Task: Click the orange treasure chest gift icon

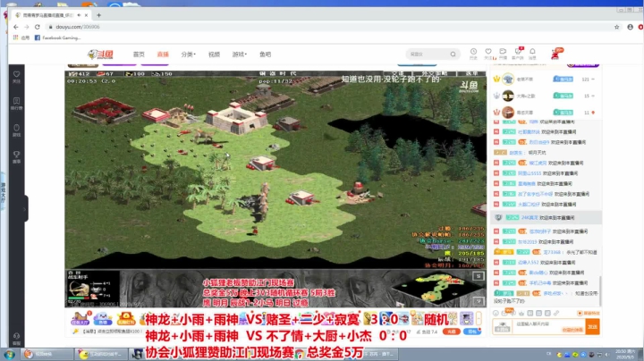Action: click(126, 318)
